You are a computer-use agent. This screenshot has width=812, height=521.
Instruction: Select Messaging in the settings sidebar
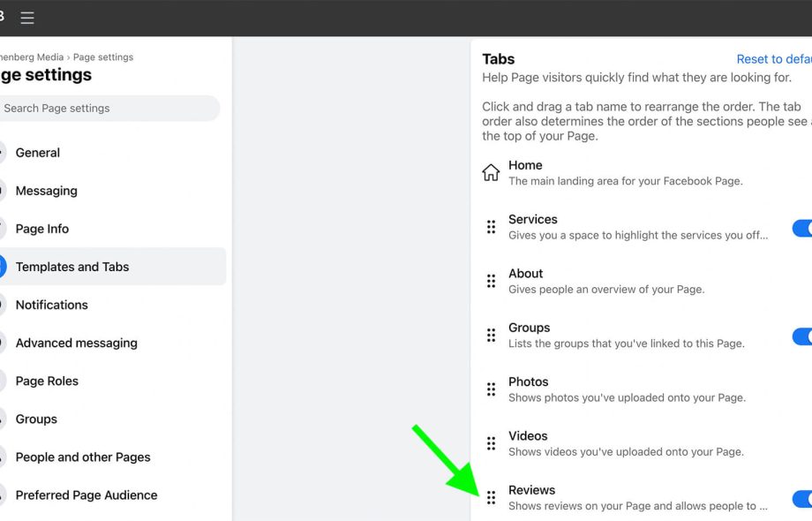tap(46, 191)
